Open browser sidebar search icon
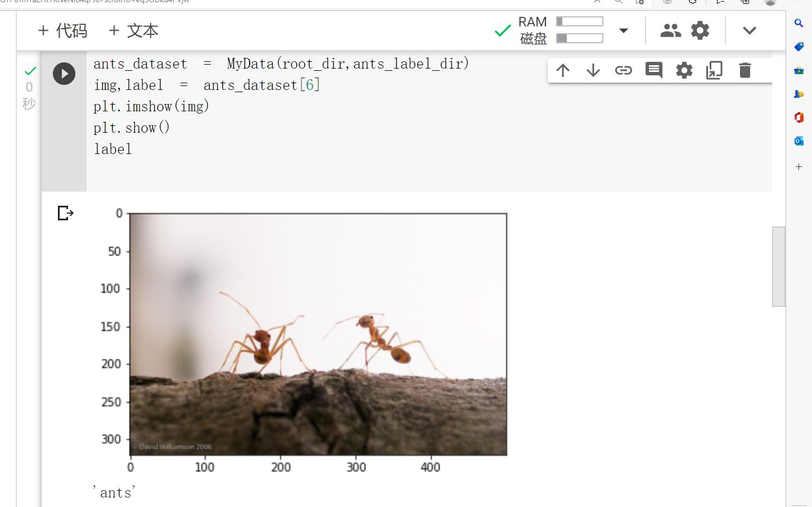 pos(799,23)
